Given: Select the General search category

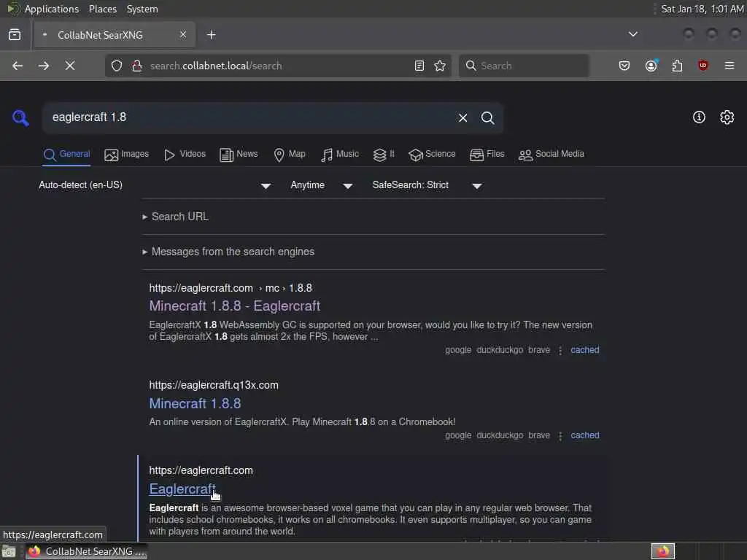Looking at the screenshot, I should tap(66, 155).
